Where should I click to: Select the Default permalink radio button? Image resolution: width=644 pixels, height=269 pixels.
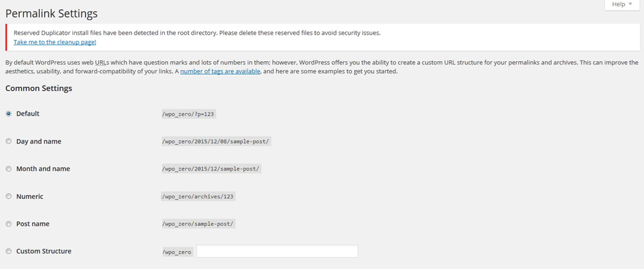8,113
